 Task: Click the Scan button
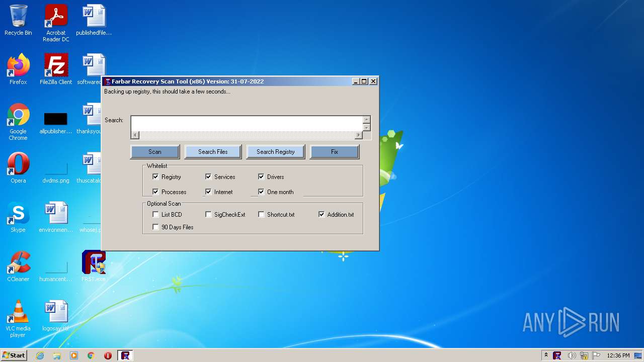point(155,152)
